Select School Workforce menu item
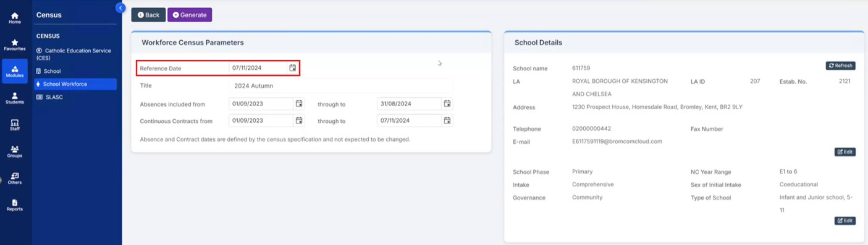Image resolution: width=868 pixels, height=245 pixels. click(x=75, y=84)
